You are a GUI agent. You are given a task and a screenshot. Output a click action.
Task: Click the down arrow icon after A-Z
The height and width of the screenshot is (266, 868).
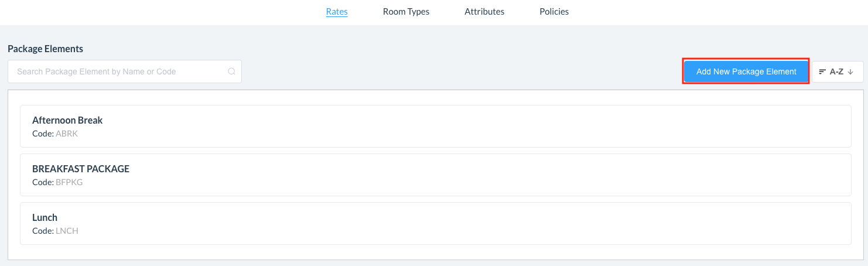[850, 71]
